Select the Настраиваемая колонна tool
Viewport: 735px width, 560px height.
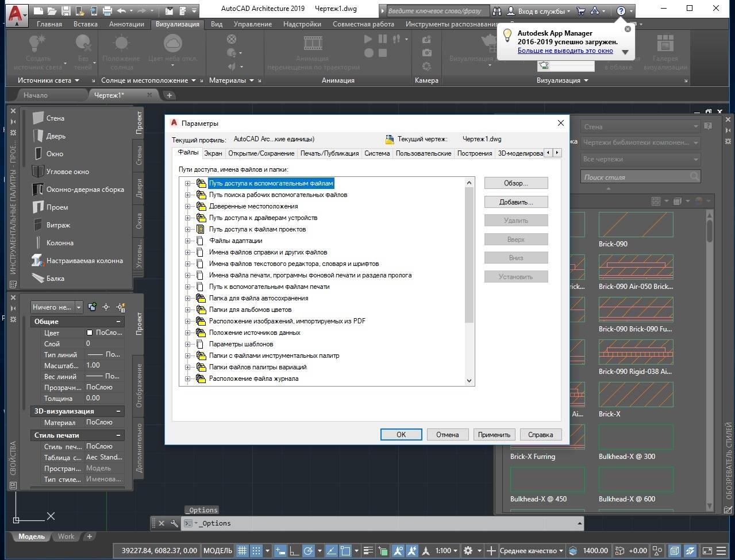(x=78, y=261)
